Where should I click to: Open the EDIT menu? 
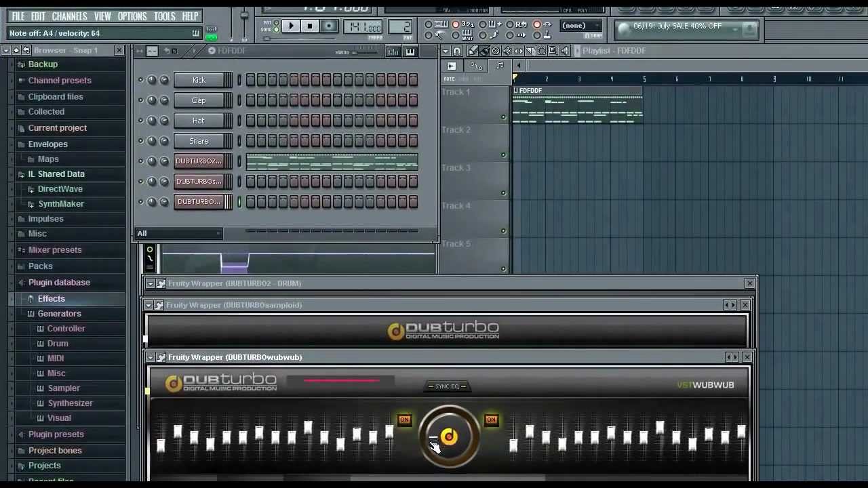click(38, 16)
